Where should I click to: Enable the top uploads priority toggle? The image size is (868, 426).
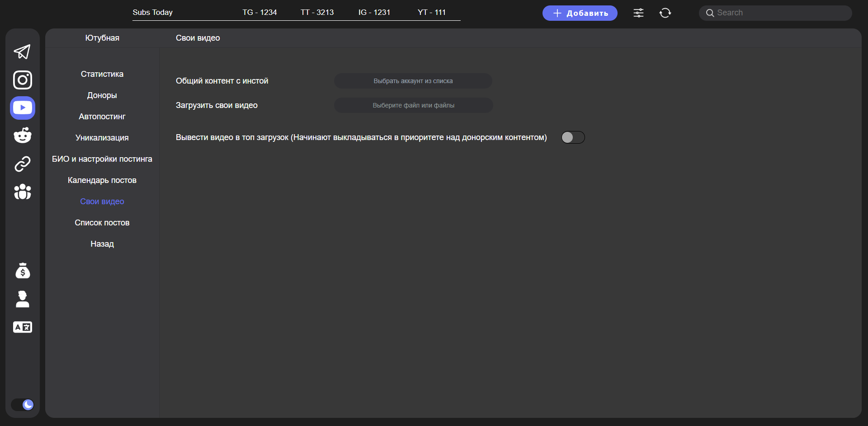click(x=573, y=137)
